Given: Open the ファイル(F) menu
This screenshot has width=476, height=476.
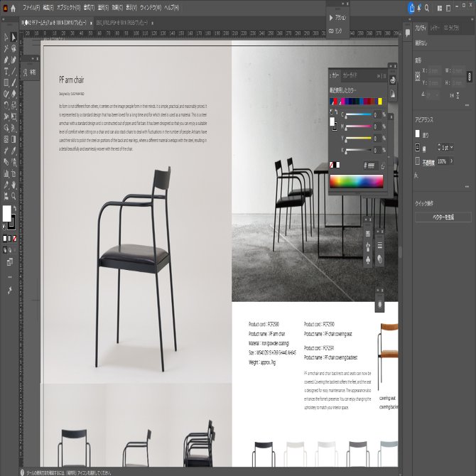Looking at the screenshot, I should pyautogui.click(x=31, y=8).
